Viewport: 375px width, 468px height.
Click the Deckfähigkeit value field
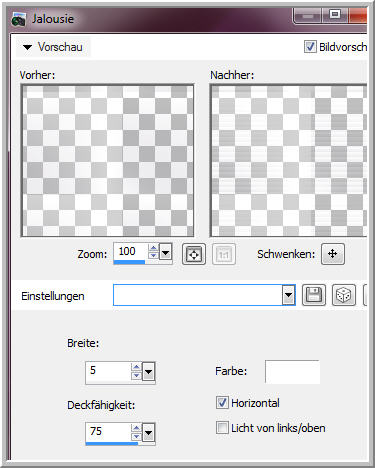point(108,432)
